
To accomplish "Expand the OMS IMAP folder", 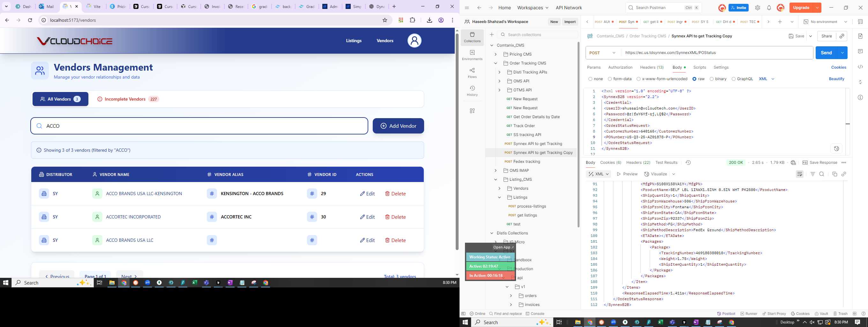I will tap(495, 171).
